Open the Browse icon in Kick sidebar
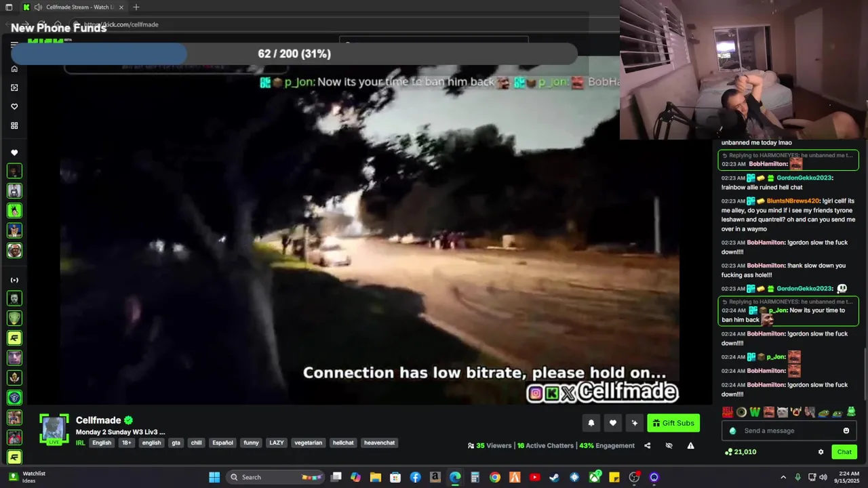This screenshot has height=488, width=868. (14, 87)
